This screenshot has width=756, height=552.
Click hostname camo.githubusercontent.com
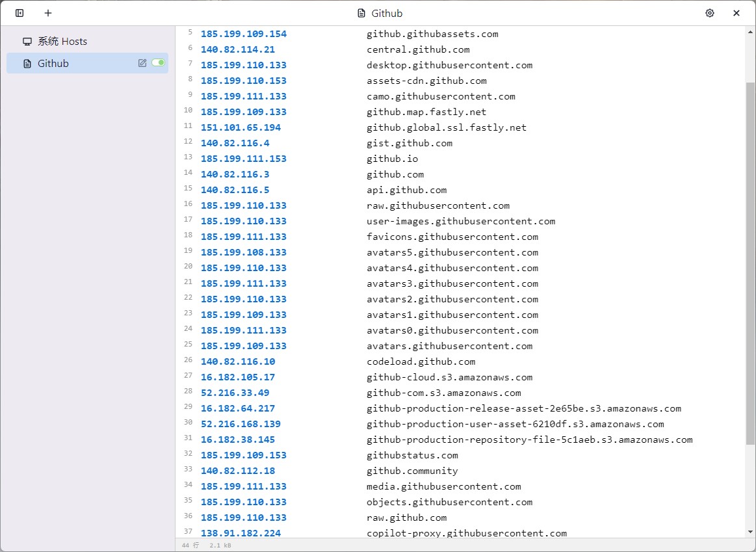[x=441, y=96]
